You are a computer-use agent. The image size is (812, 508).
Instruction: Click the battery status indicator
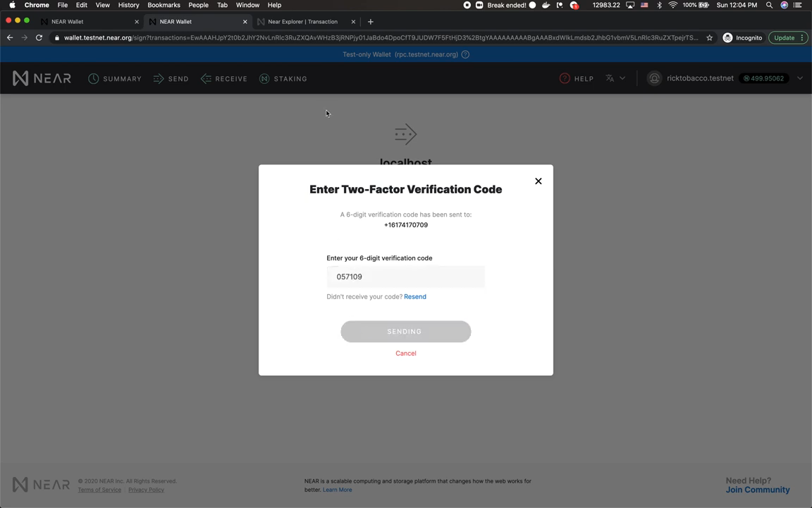click(x=696, y=5)
